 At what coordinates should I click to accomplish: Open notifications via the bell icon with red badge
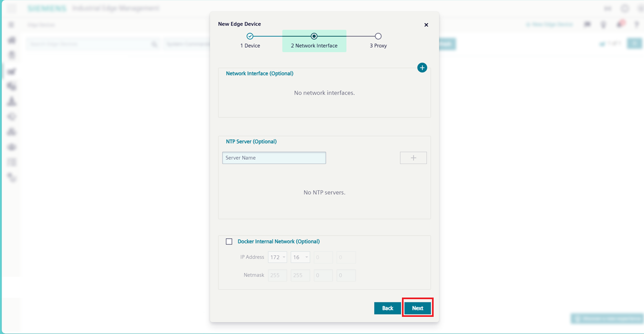click(619, 24)
